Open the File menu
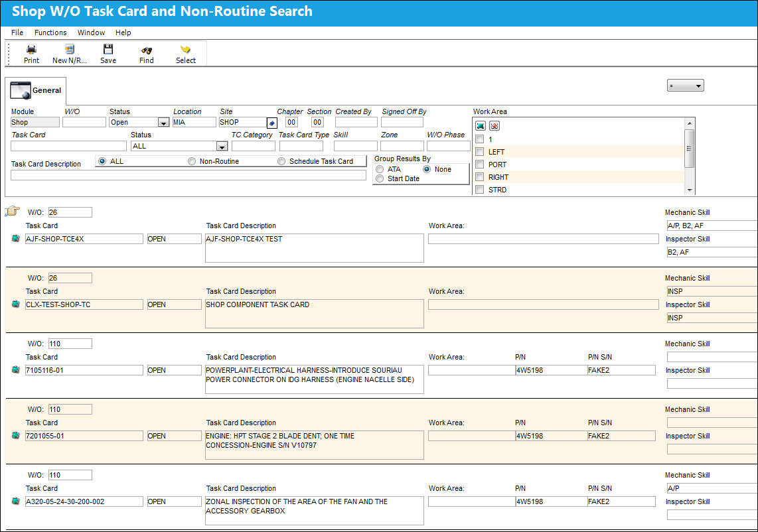 (17, 33)
